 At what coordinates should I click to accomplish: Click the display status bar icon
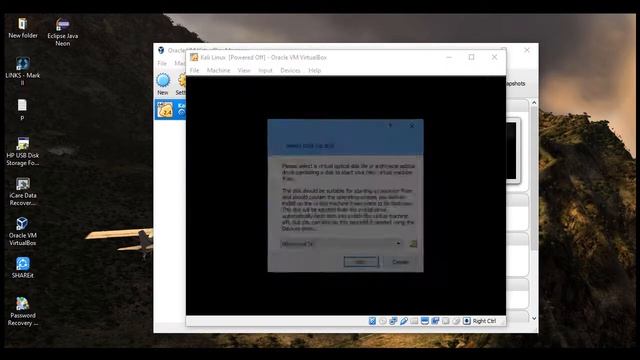424,321
